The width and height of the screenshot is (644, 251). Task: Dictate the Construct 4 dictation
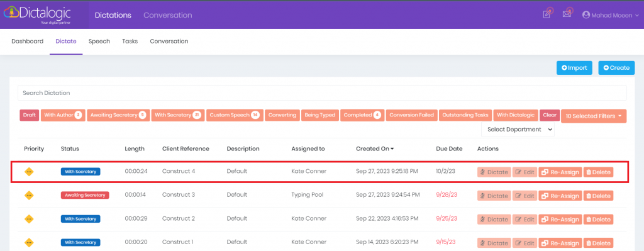[x=494, y=172]
